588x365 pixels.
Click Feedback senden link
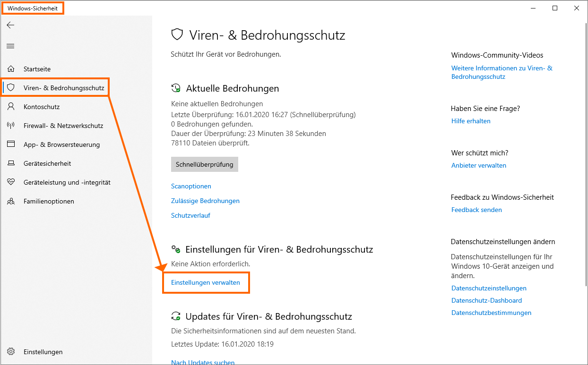coord(476,210)
